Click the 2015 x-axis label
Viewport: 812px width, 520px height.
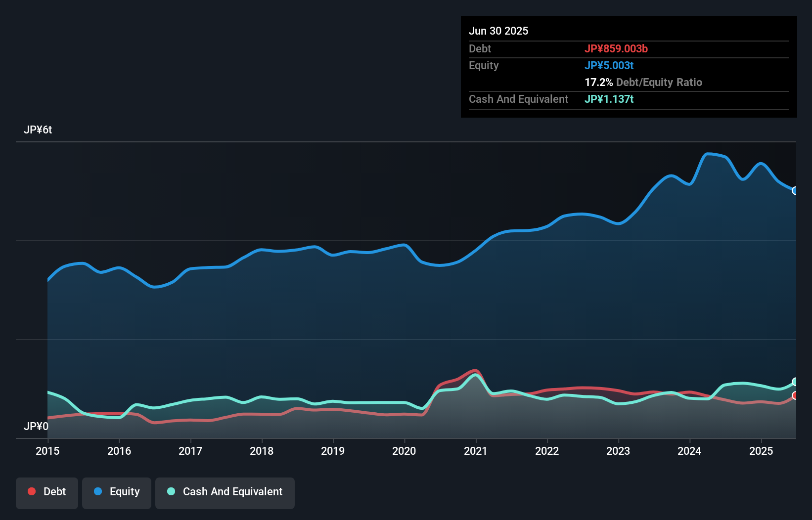(47, 451)
